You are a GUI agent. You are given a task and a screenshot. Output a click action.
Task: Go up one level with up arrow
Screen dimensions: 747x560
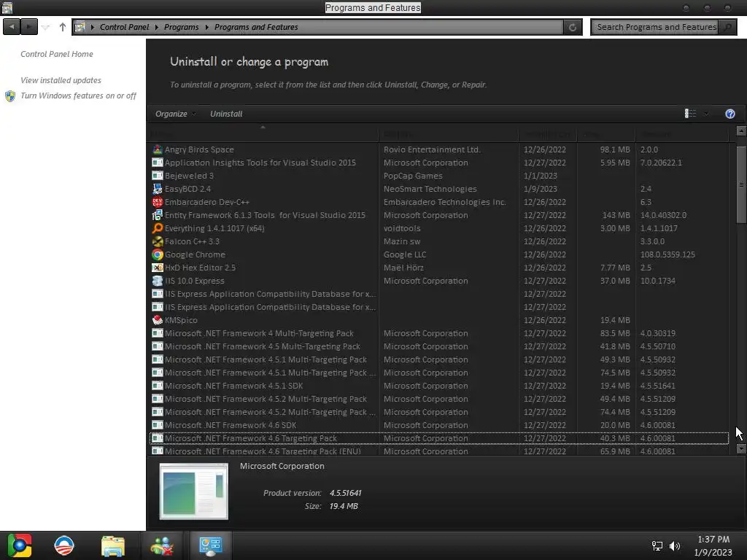click(x=63, y=27)
